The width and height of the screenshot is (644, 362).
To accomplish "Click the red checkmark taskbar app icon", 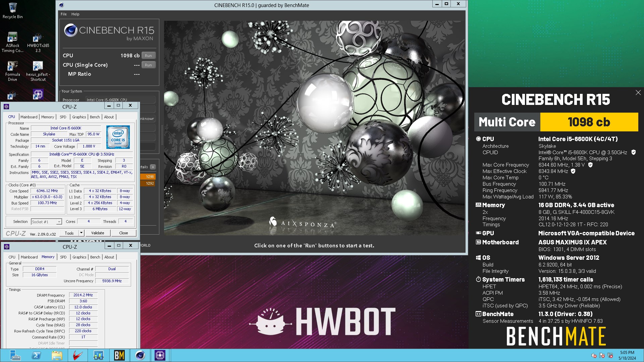I will (77, 355).
